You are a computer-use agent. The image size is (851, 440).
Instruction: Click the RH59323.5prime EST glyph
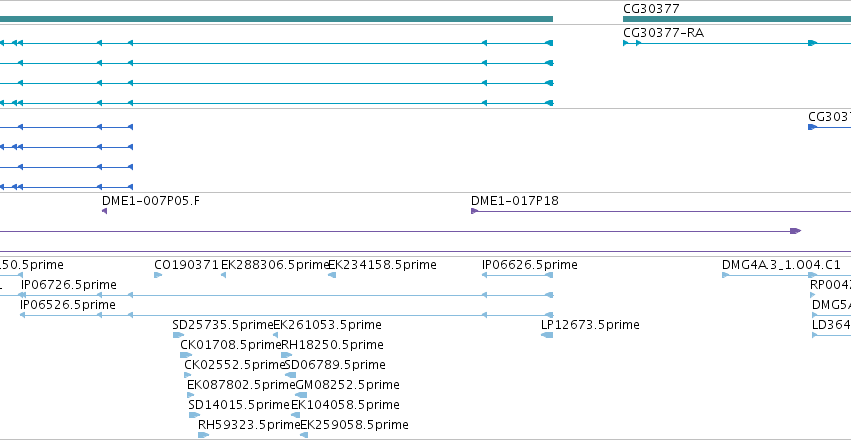click(204, 435)
